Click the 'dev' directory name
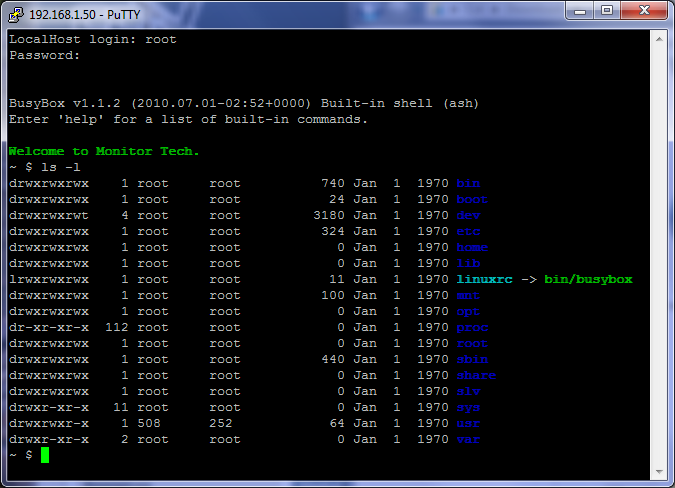 tap(468, 216)
